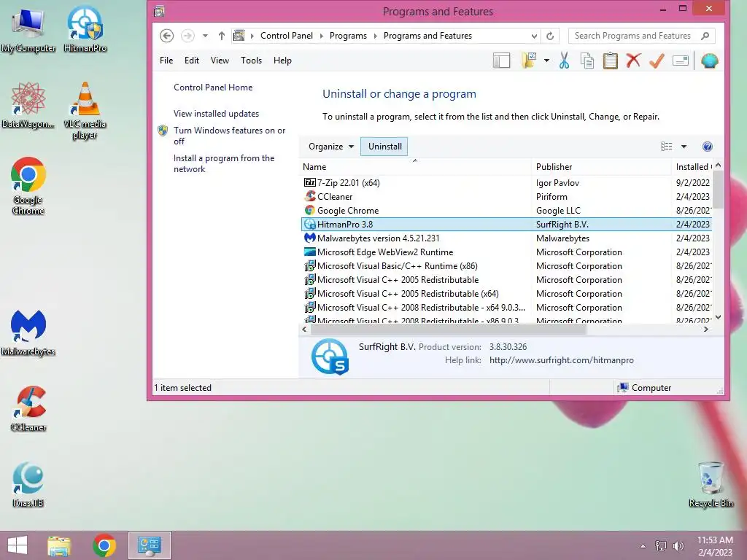Screen dimensions: 747x560
Task: Click the search magnifier icon
Action: pyautogui.click(x=705, y=36)
